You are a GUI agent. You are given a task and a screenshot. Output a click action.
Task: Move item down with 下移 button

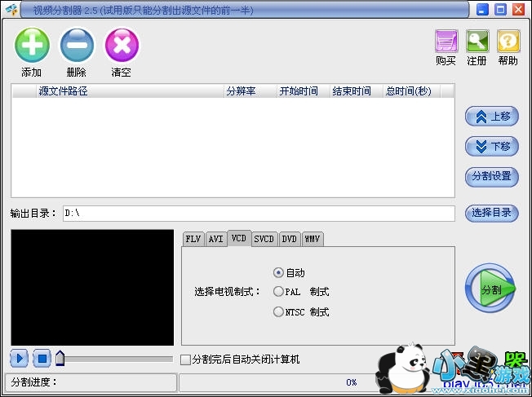492,147
